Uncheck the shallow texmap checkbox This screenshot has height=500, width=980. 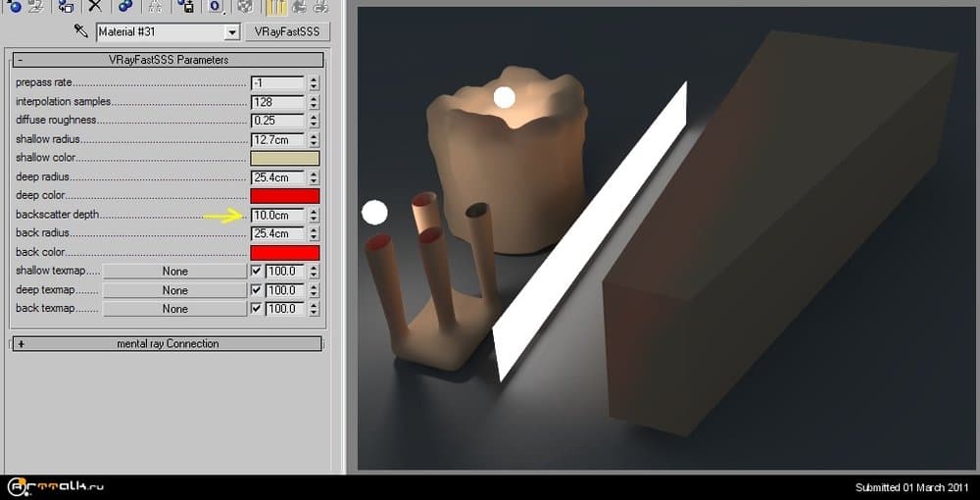[x=256, y=272]
